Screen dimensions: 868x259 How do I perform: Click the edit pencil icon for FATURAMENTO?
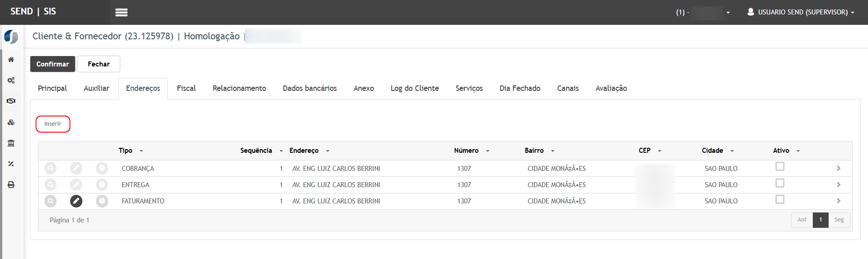coord(76,201)
